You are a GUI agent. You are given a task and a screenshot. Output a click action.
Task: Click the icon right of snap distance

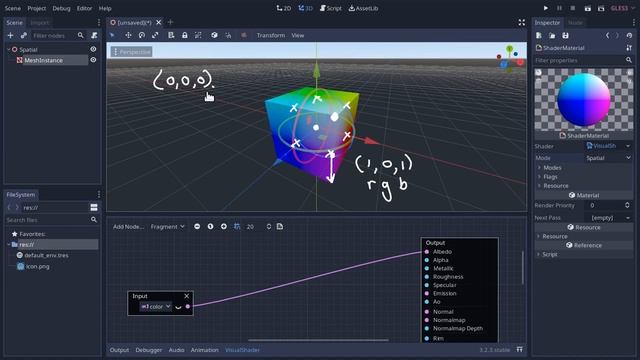click(x=280, y=227)
